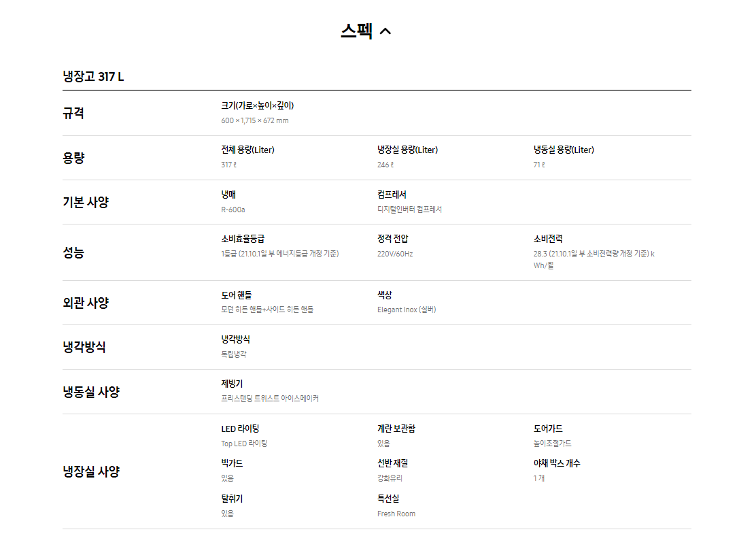The width and height of the screenshot is (756, 534).
Task: Click the 프리스탠딩 트위스트 아이스메이커 text
Action: coord(270,399)
